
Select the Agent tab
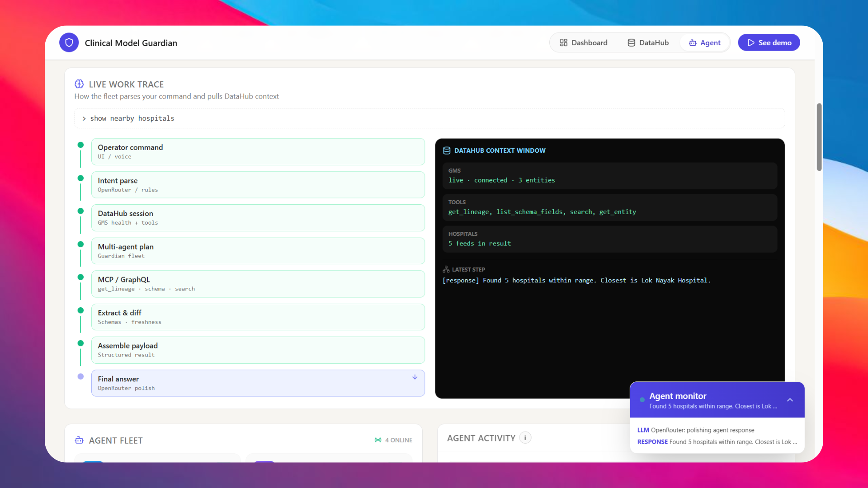point(704,42)
